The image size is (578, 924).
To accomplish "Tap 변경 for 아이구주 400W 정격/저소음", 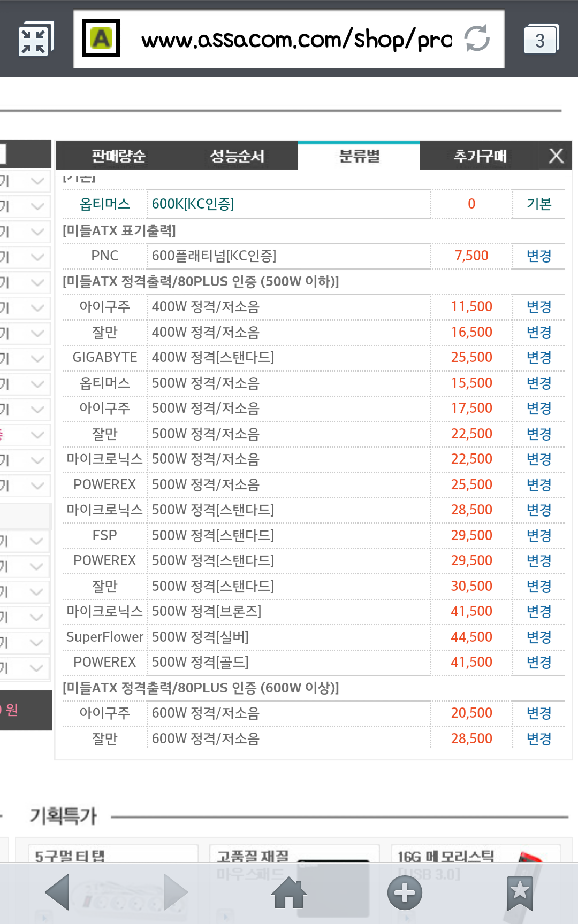I will 539,306.
